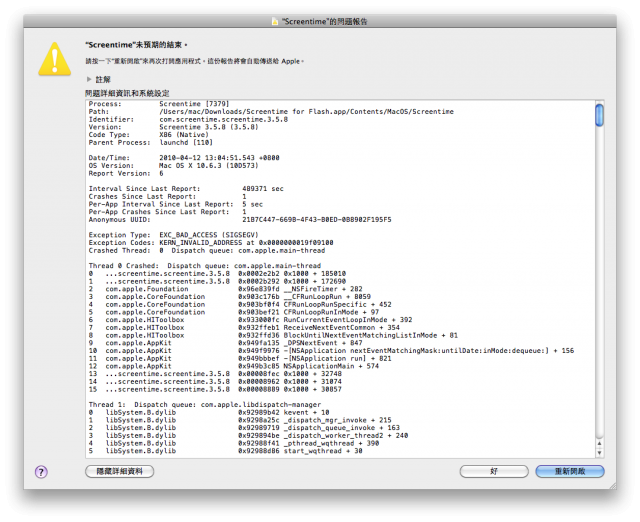Expand the 註解 comments disclosure triangle
The width and height of the screenshot is (640, 522).
point(89,79)
